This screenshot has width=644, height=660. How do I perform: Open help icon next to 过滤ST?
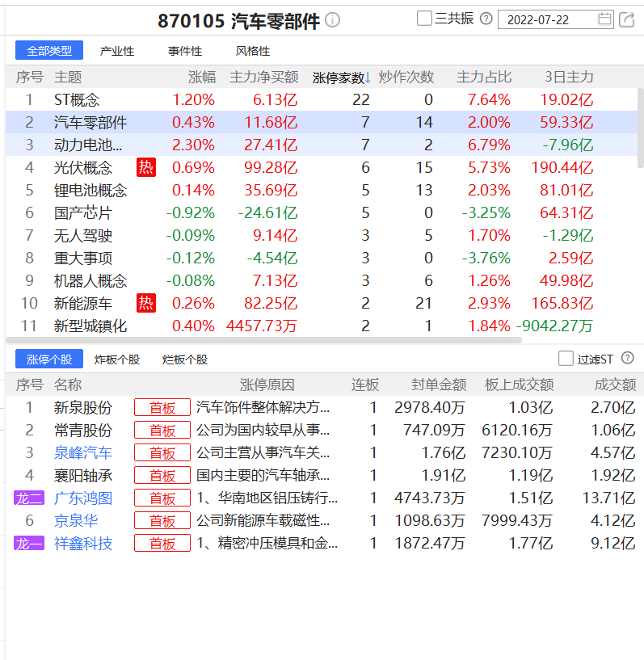coord(628,358)
